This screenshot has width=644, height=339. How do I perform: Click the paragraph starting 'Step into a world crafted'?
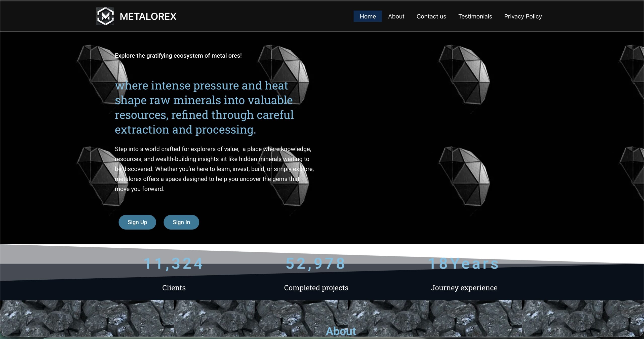(x=214, y=169)
